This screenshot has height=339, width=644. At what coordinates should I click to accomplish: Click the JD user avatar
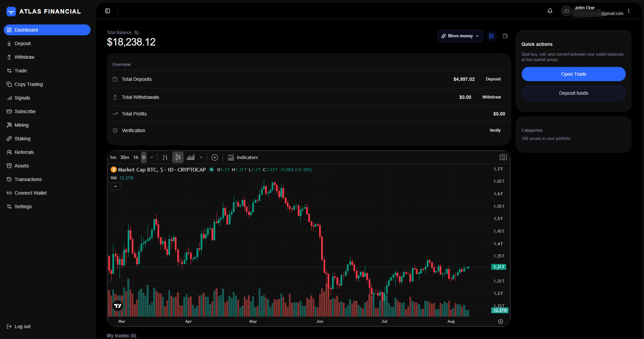[x=566, y=11]
